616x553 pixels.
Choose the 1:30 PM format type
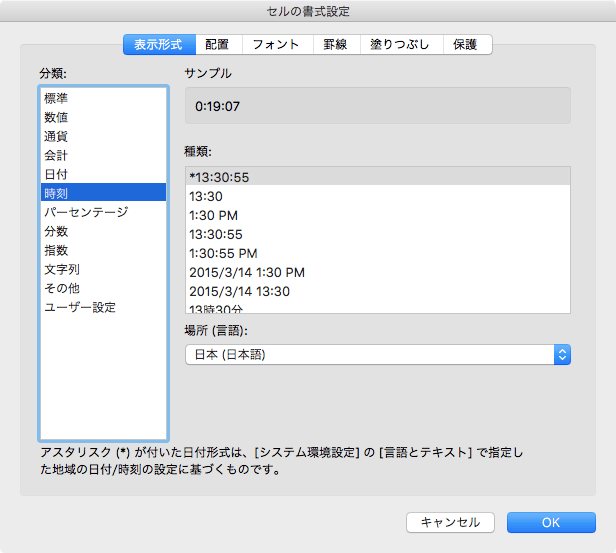click(213, 215)
